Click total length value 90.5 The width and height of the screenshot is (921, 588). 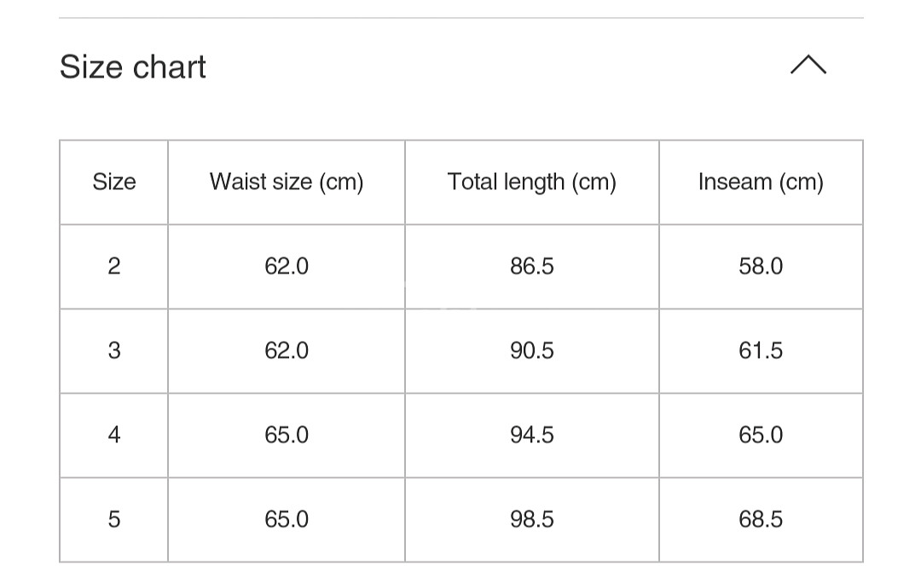(532, 350)
